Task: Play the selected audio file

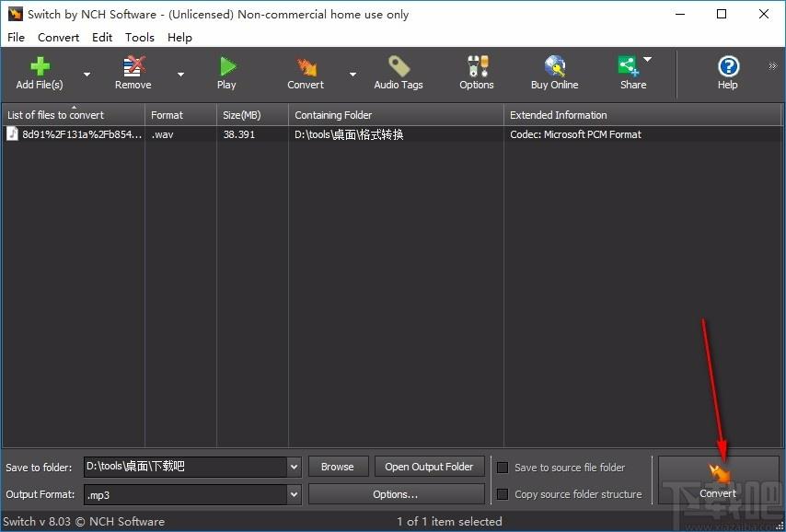Action: 226,74
